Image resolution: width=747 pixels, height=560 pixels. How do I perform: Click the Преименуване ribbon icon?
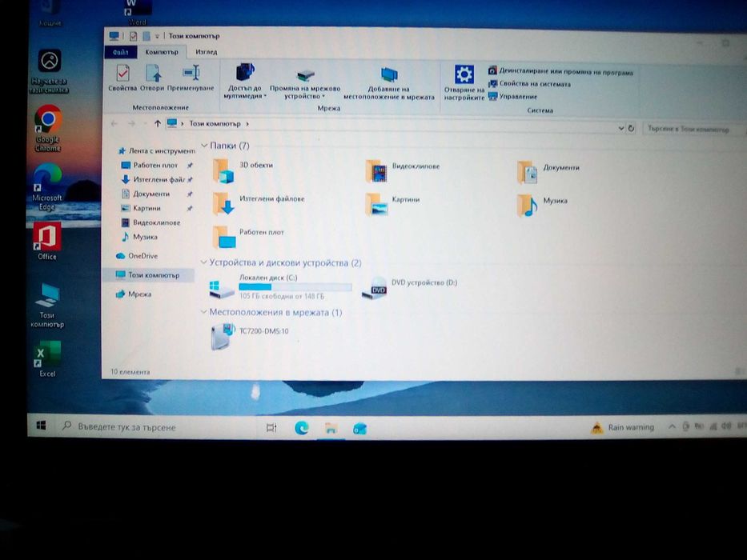coord(191,77)
